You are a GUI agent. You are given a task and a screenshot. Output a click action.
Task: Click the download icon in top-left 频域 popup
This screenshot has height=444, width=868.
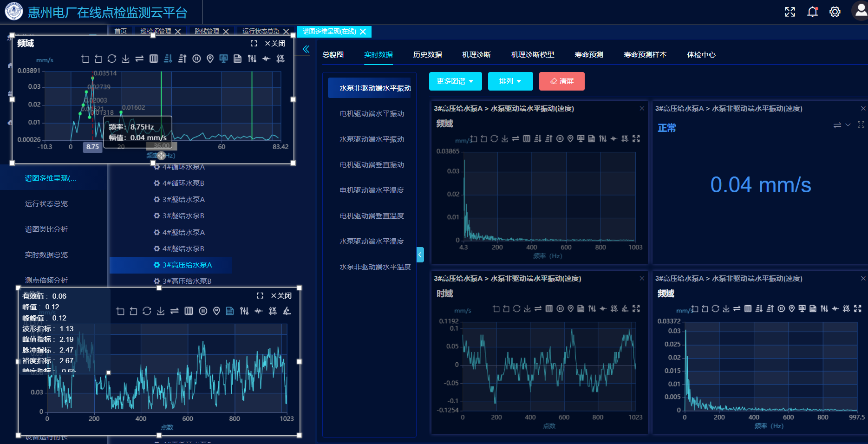click(125, 59)
